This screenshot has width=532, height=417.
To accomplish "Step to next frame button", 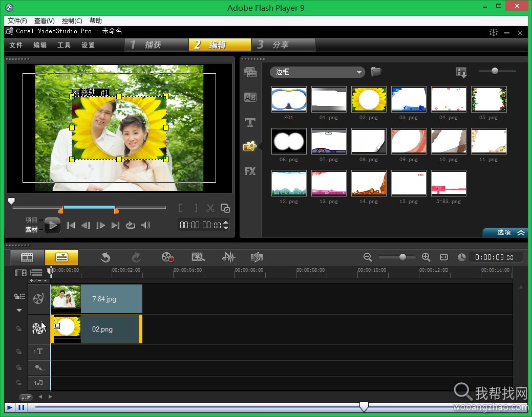I will coord(101,225).
